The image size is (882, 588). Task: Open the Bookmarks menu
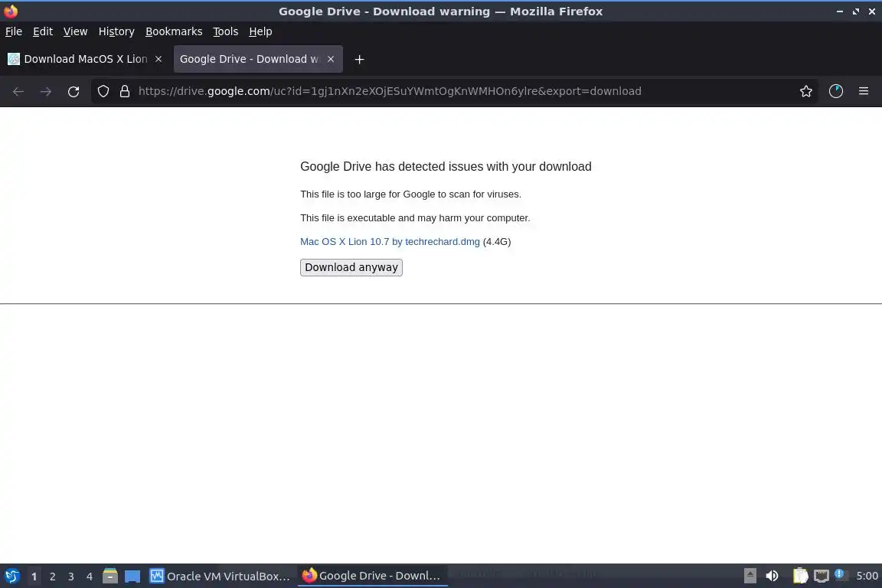click(x=174, y=31)
